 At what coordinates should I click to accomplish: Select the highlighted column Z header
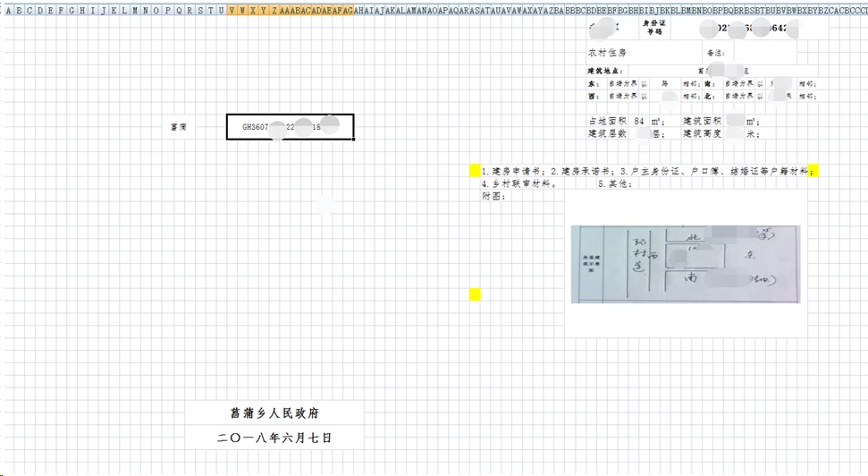coord(274,11)
